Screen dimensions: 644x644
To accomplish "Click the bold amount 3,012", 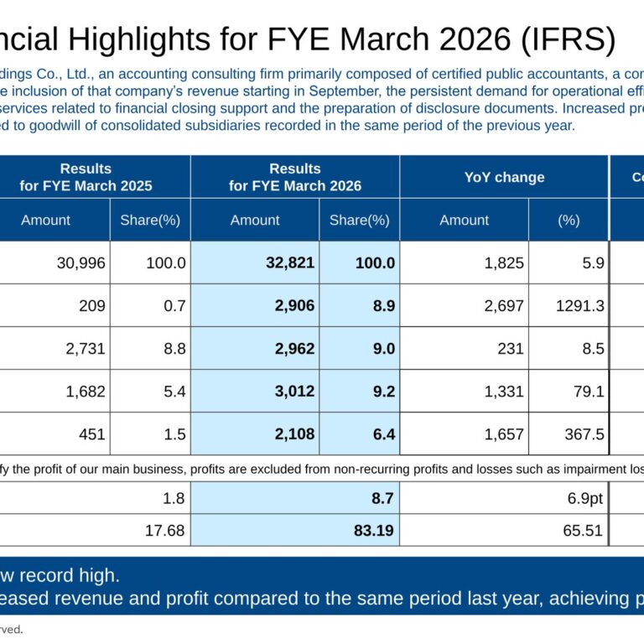I will click(294, 392).
